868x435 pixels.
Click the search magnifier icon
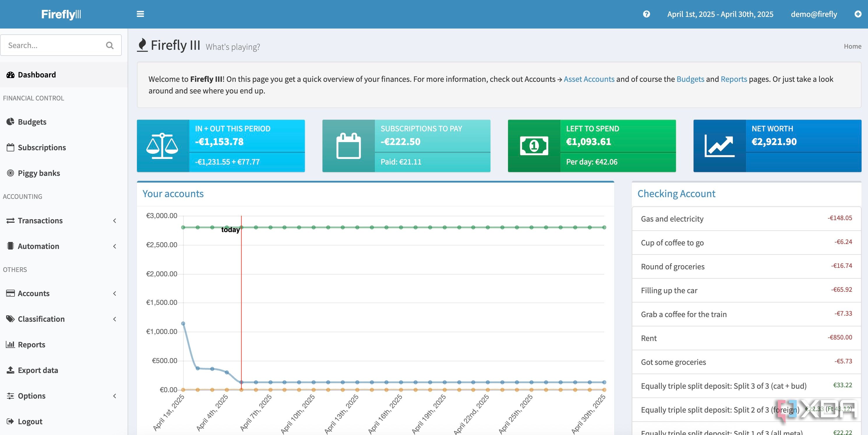(110, 45)
